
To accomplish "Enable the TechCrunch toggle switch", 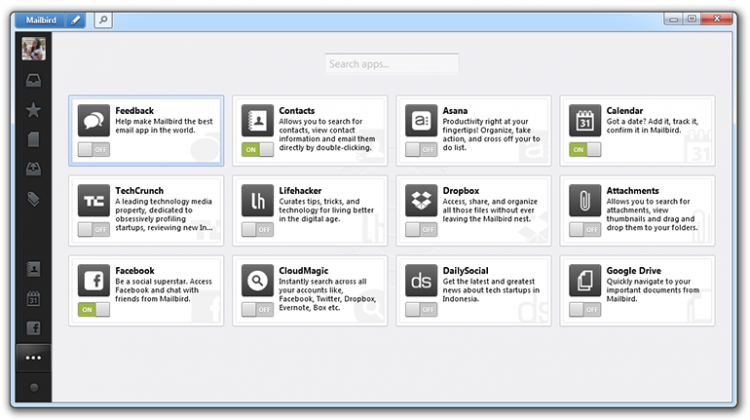I will [94, 230].
